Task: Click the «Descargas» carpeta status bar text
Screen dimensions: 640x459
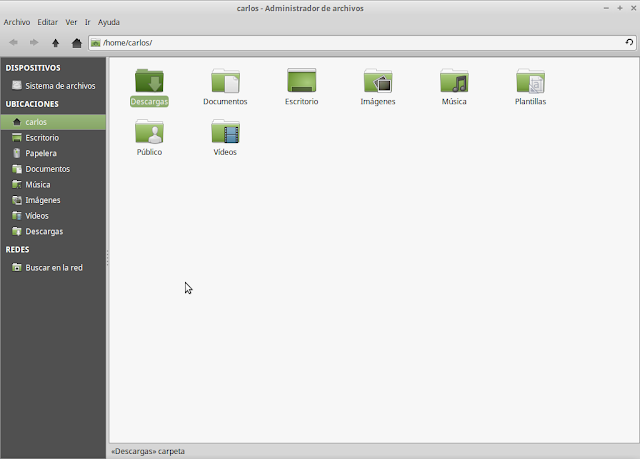Action: point(148,451)
